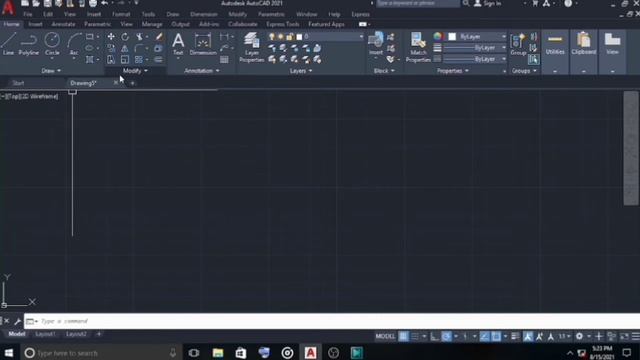Switch to the Start file tab

[18, 83]
